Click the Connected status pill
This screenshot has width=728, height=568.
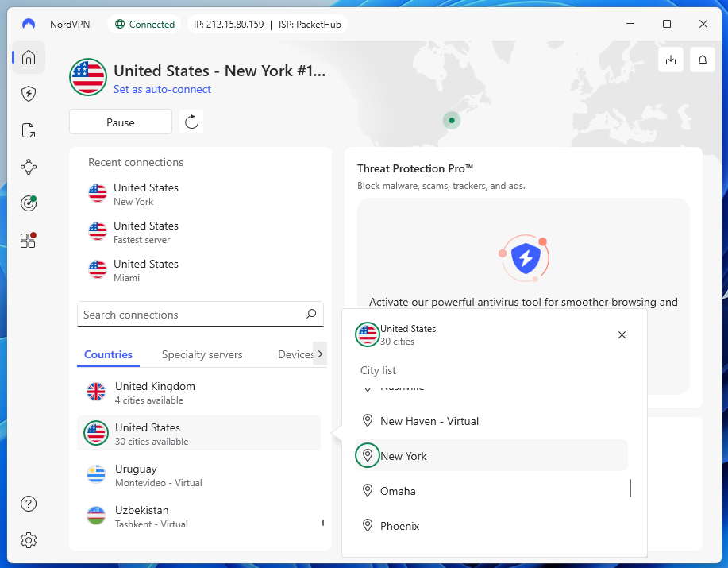point(144,24)
